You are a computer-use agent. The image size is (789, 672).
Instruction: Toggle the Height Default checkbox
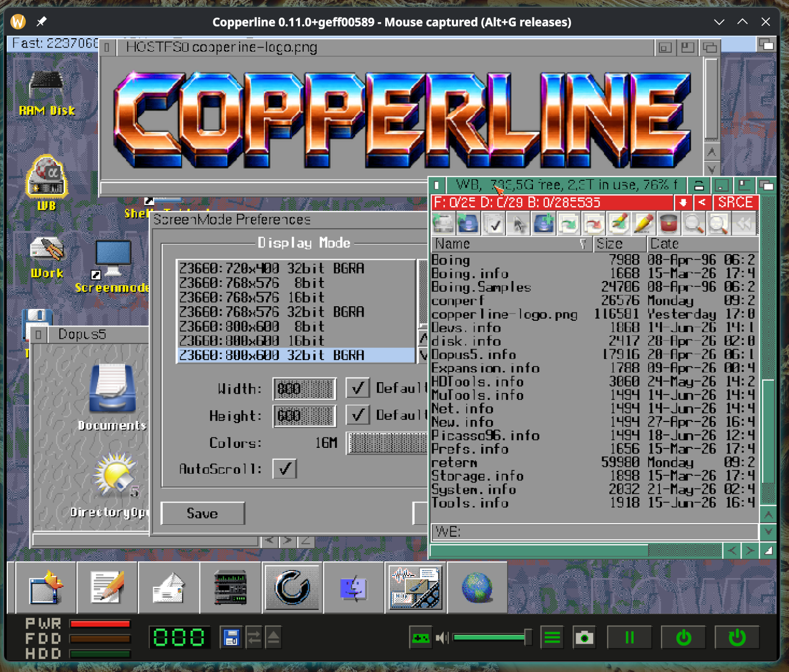357,415
